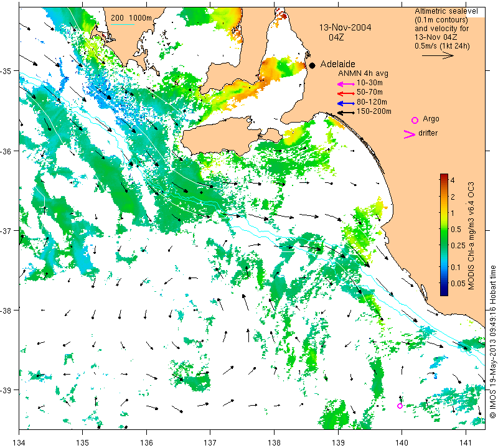498x448 pixels.
Task: Click the latitude axis label '-36'
Action: [6, 151]
